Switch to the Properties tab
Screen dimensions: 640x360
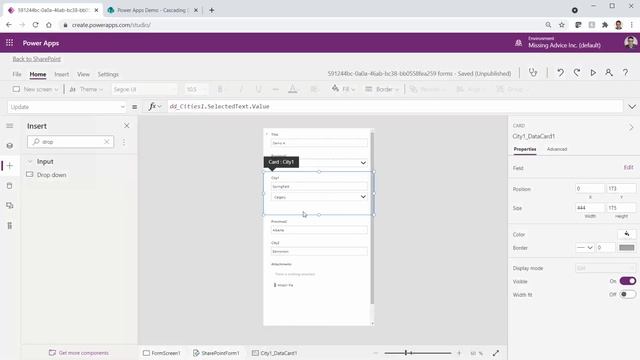point(525,149)
